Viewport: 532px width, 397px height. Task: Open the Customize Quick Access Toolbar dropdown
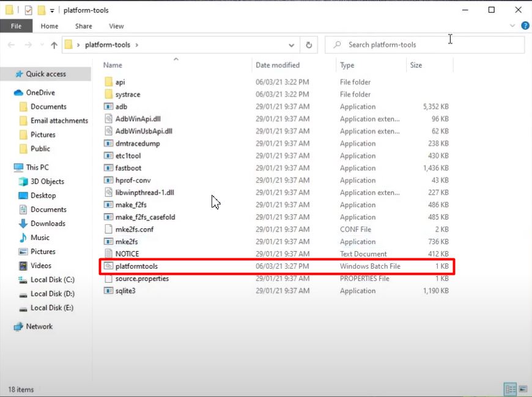[x=52, y=11]
